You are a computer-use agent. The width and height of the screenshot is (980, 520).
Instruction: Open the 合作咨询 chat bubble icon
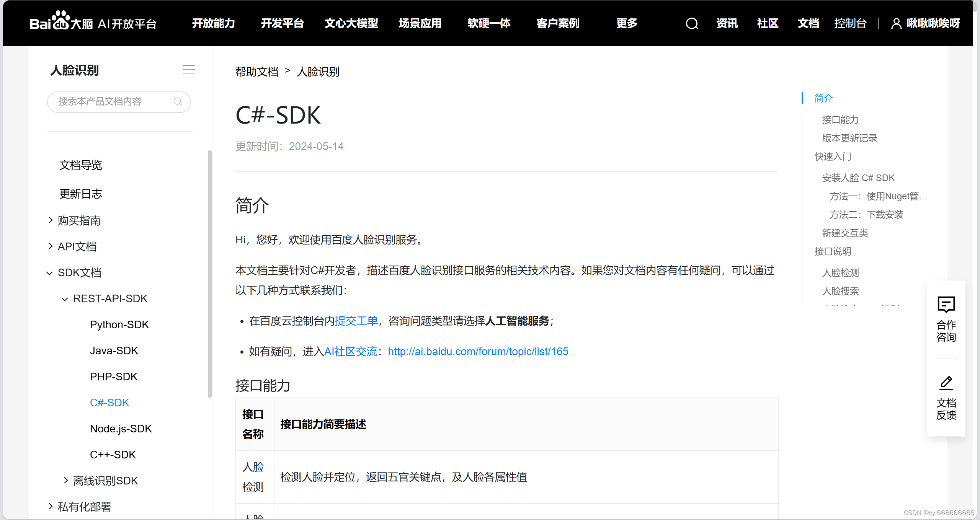(946, 305)
